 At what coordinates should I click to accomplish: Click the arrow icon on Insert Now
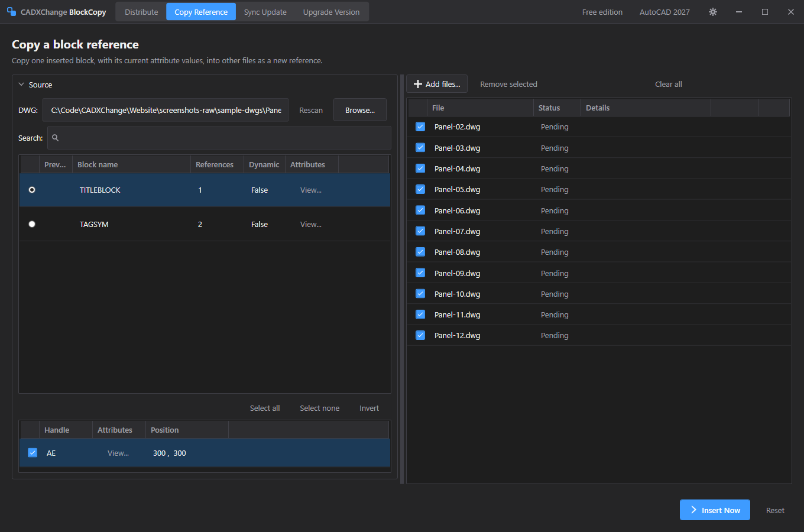point(693,510)
